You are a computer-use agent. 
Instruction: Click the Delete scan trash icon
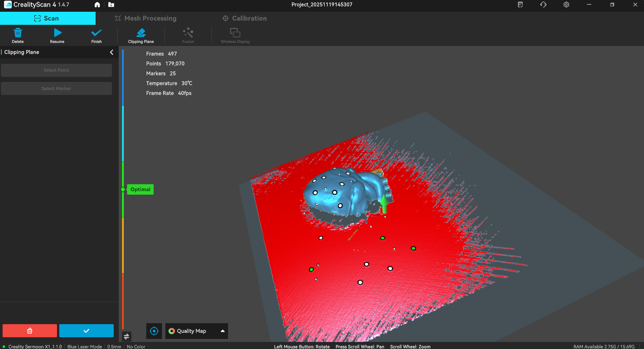click(x=18, y=33)
